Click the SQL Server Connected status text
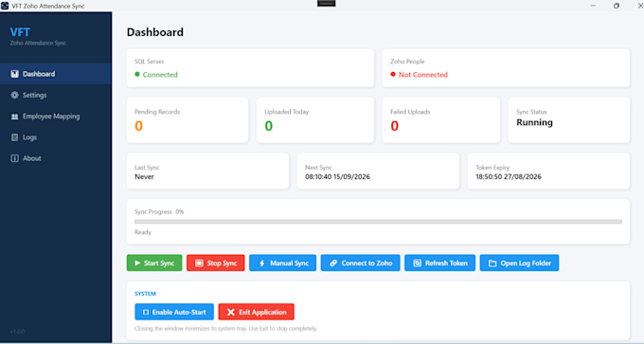This screenshot has width=644, height=344. 160,74
